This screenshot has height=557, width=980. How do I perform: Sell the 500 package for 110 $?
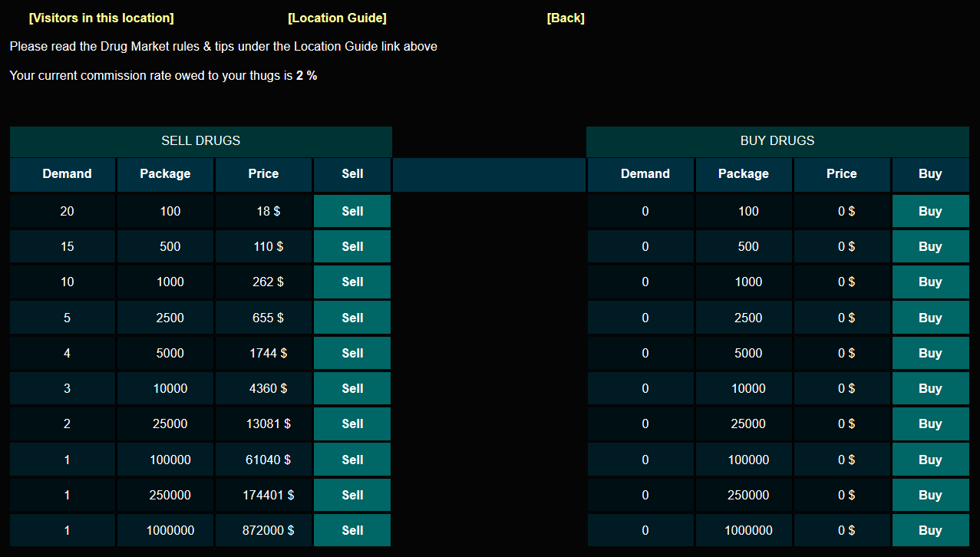pos(352,246)
